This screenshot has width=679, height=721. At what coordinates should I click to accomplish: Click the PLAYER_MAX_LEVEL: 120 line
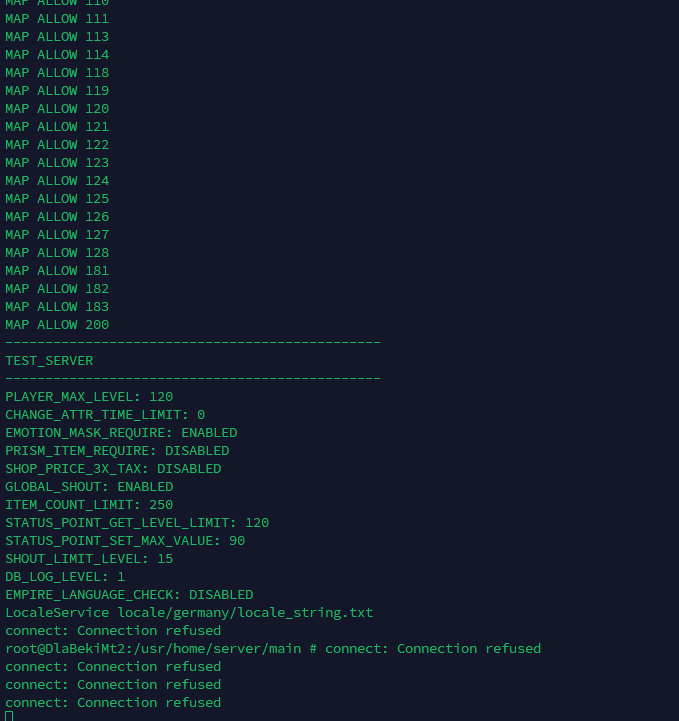pyautogui.click(x=89, y=397)
